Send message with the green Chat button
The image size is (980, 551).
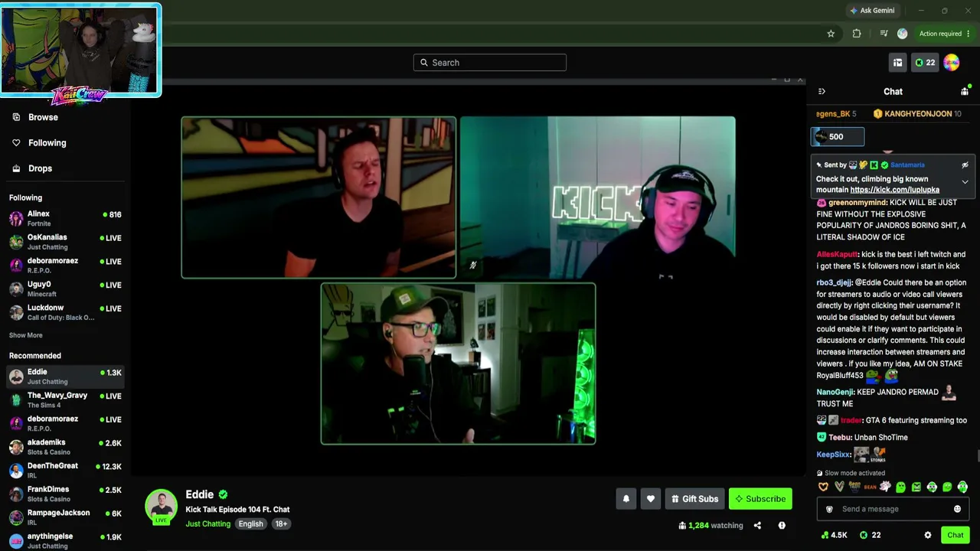pos(955,536)
